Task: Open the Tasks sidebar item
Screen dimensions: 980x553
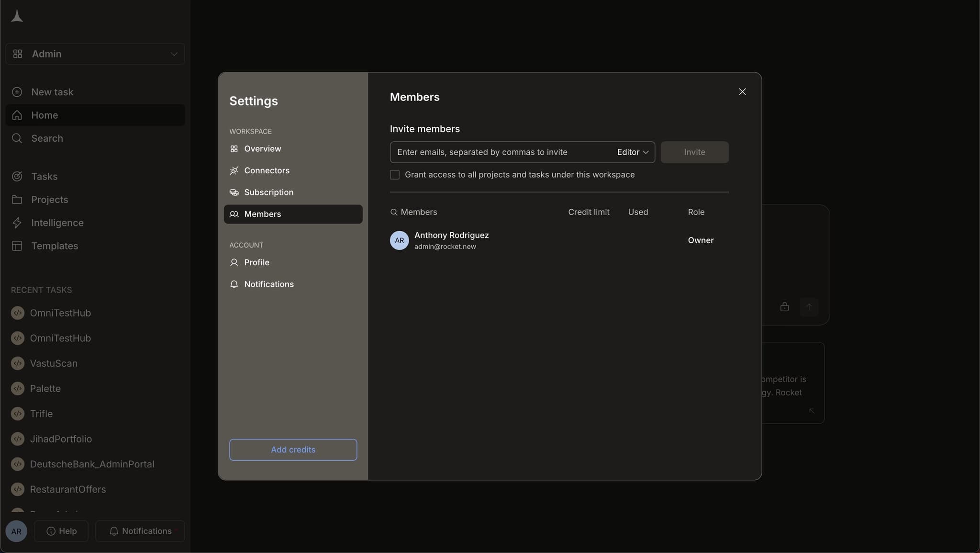Action: 44,176
